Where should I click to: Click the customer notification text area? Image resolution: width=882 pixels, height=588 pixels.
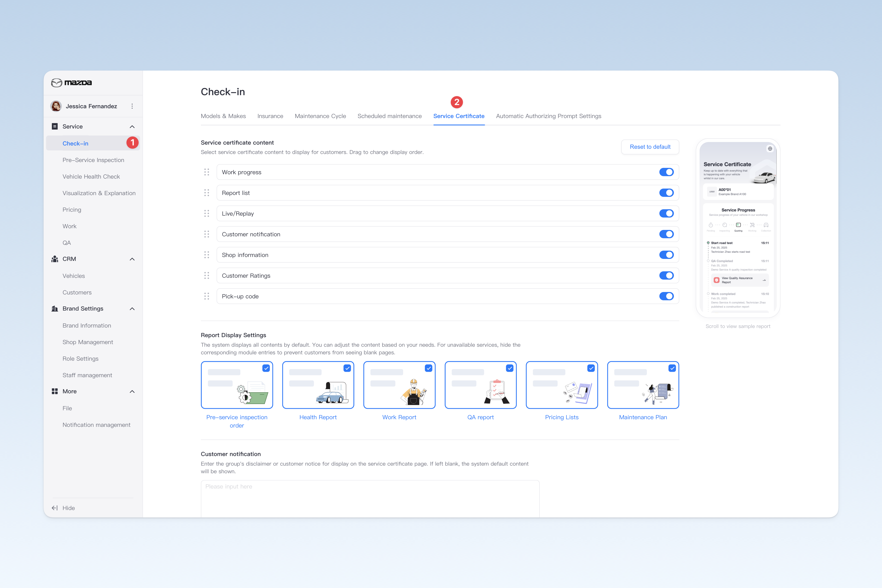[x=370, y=499]
